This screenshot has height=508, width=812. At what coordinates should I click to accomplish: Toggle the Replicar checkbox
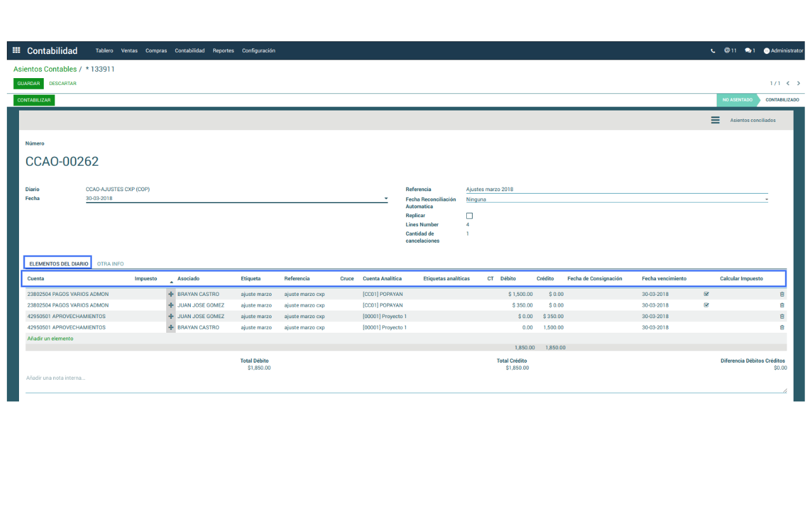coord(469,216)
